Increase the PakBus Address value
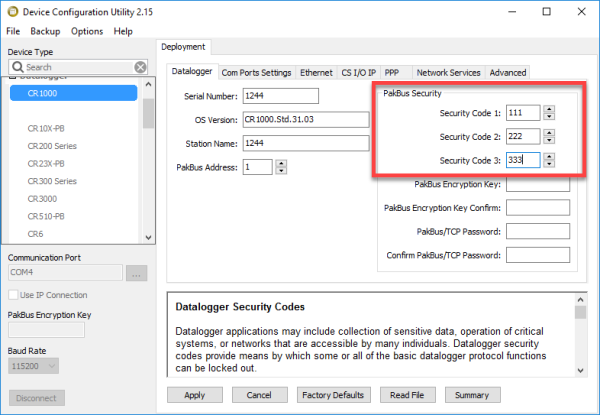600x415 pixels. (281, 163)
